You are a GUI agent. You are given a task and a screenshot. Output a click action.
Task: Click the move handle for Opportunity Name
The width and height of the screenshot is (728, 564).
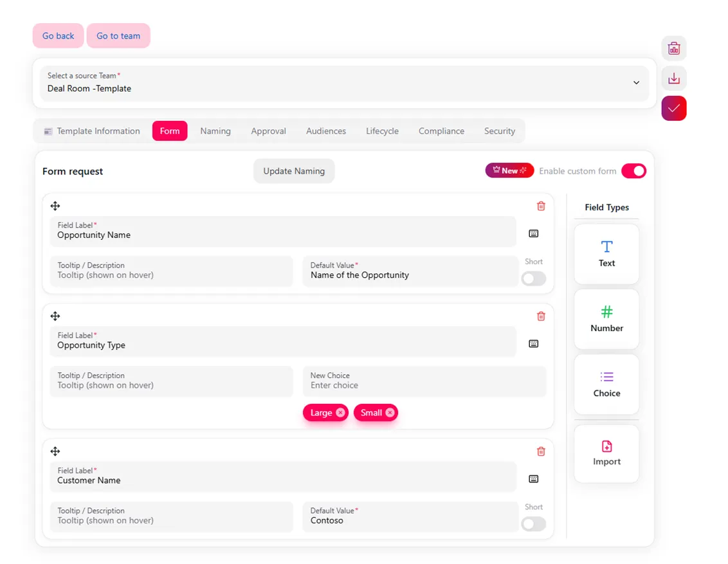point(55,206)
